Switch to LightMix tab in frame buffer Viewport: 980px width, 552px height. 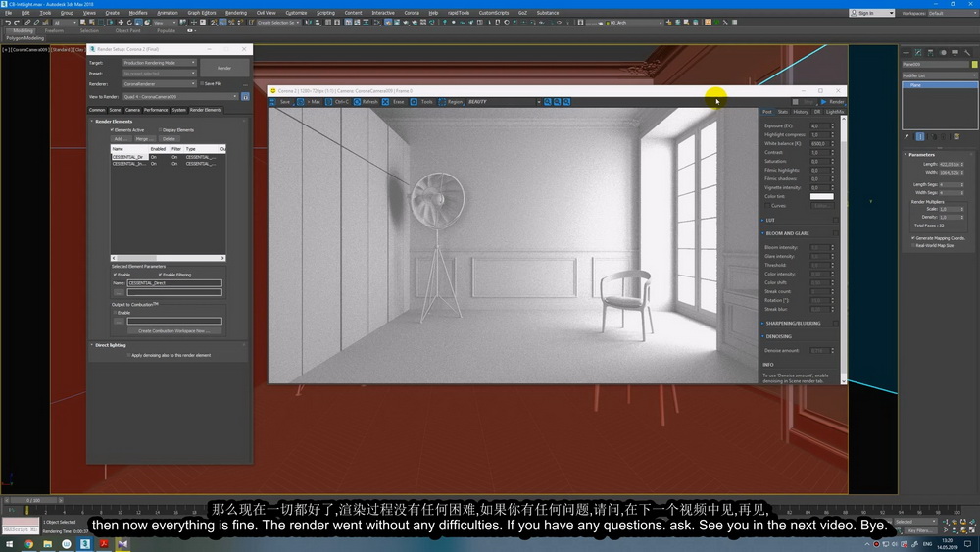[x=835, y=112]
